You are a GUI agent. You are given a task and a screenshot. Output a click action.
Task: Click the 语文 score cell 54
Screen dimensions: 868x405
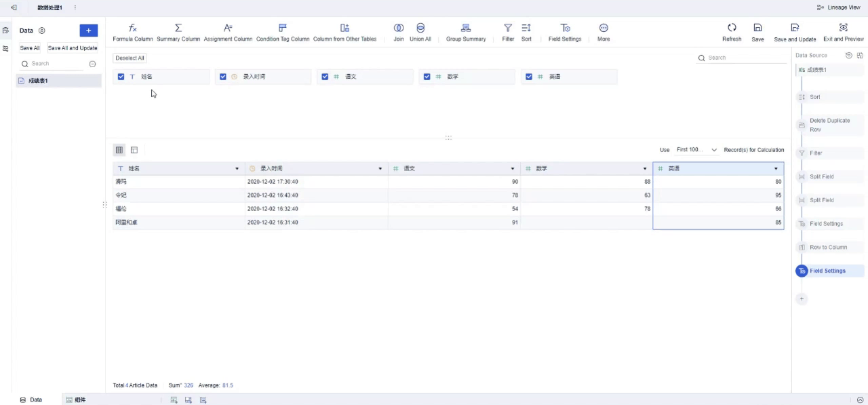click(454, 209)
